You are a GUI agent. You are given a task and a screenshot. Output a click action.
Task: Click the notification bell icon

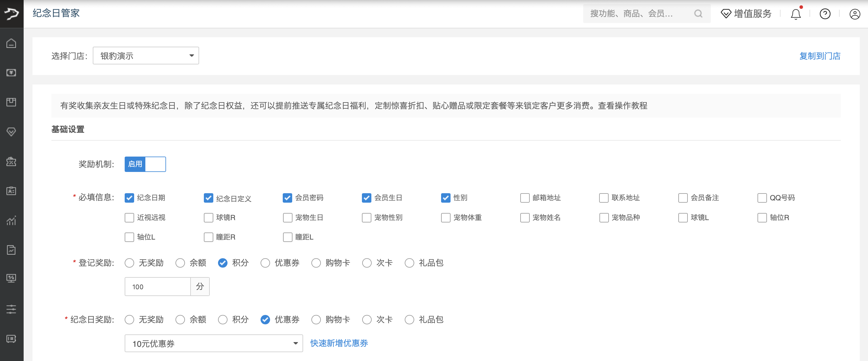796,14
